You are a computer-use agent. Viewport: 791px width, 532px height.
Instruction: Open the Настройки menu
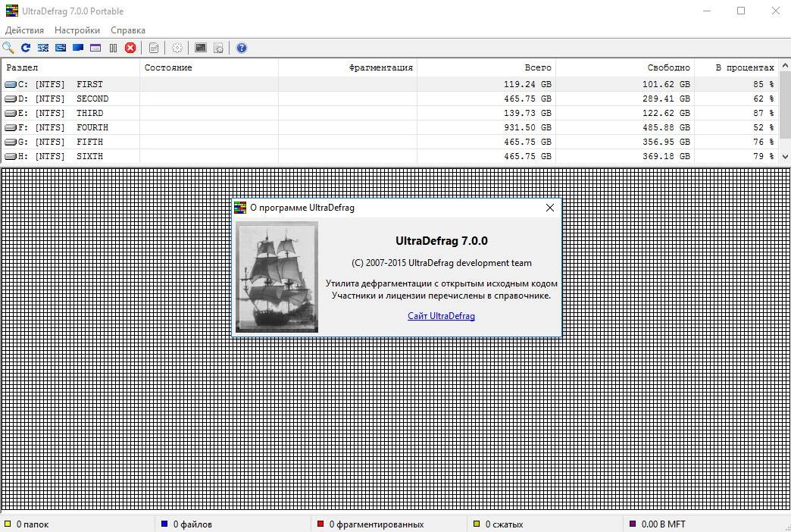pyautogui.click(x=77, y=30)
